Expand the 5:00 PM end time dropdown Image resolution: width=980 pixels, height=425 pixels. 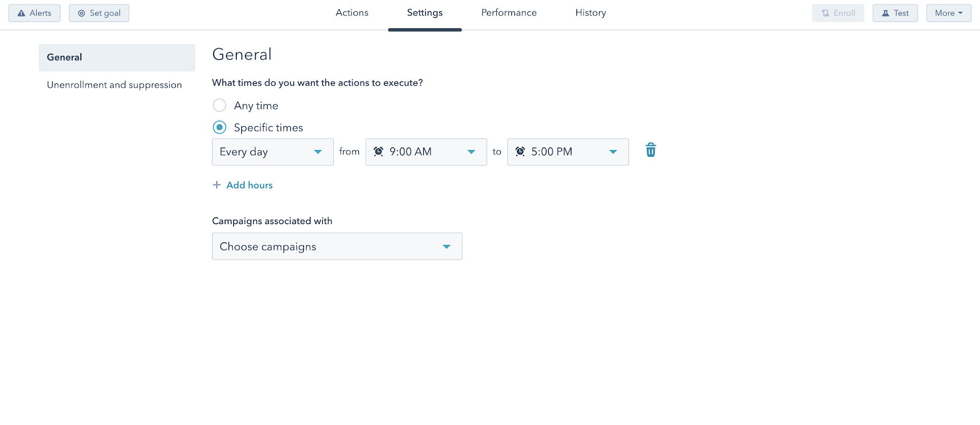[x=568, y=152]
